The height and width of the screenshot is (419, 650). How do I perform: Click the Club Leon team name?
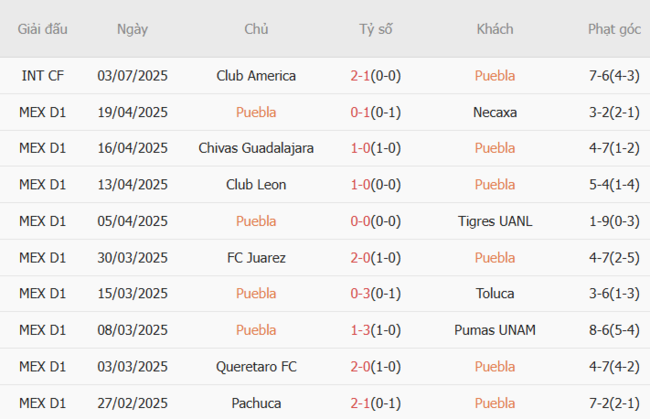pos(256,184)
